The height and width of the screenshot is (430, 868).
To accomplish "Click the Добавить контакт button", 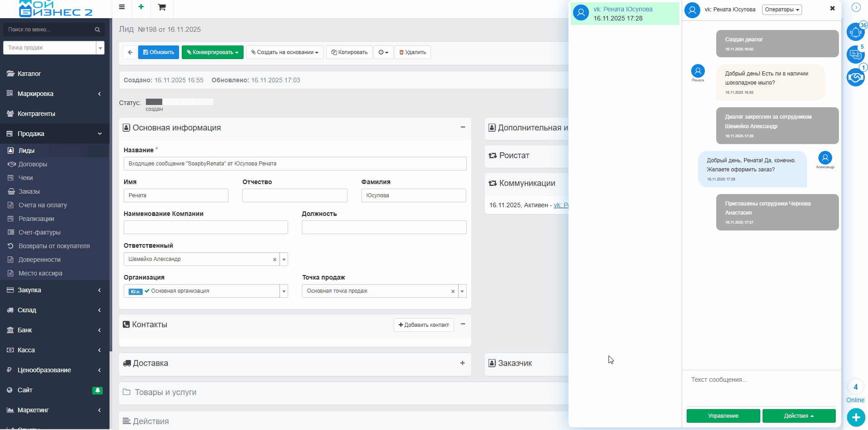I will 424,325.
